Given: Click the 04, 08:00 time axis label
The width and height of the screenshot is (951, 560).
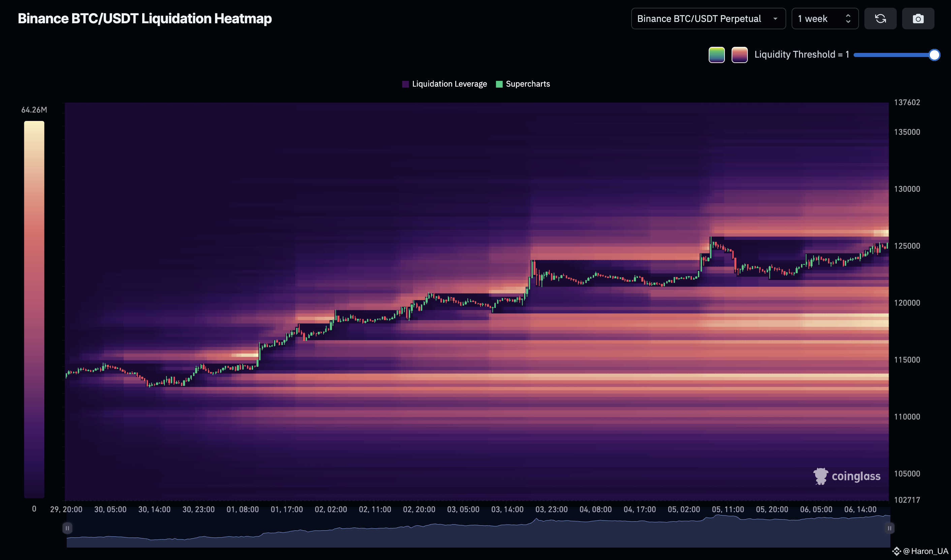Looking at the screenshot, I should pyautogui.click(x=595, y=509).
